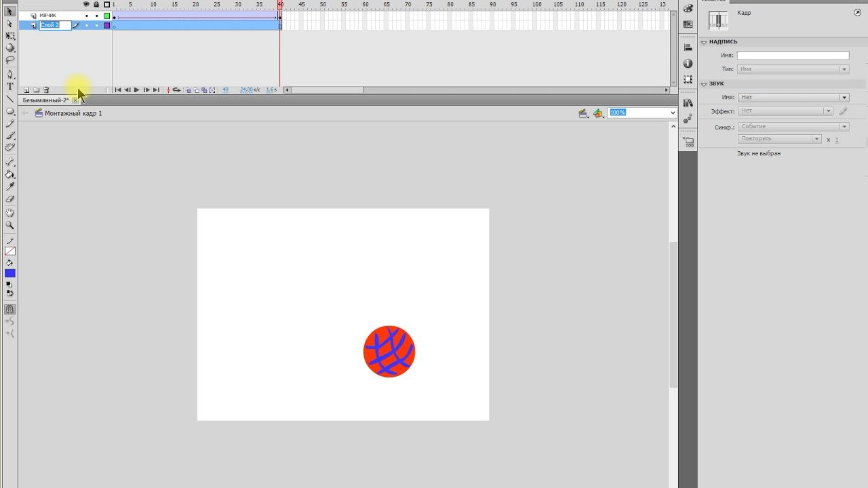Pick the 3D Rotation tool
Image resolution: width=868 pixels, height=488 pixels.
[9, 48]
